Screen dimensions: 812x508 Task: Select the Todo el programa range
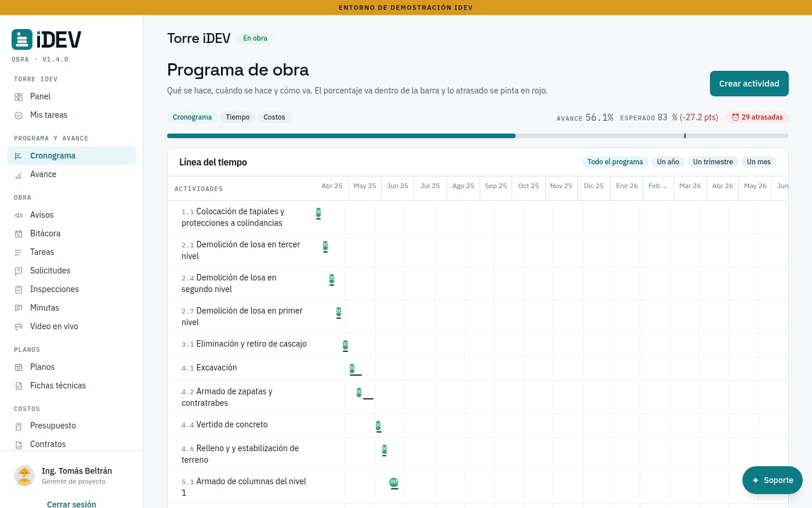[x=615, y=162]
